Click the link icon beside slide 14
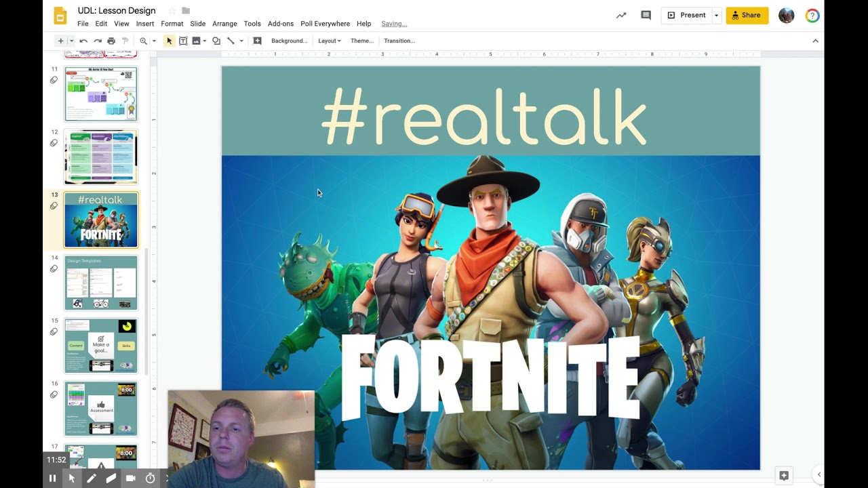 pyautogui.click(x=54, y=269)
